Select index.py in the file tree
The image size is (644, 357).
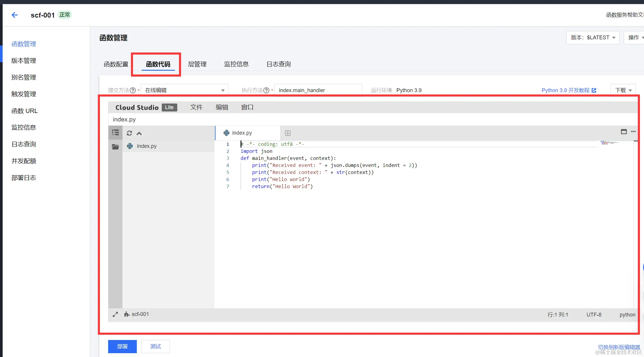pyautogui.click(x=146, y=146)
